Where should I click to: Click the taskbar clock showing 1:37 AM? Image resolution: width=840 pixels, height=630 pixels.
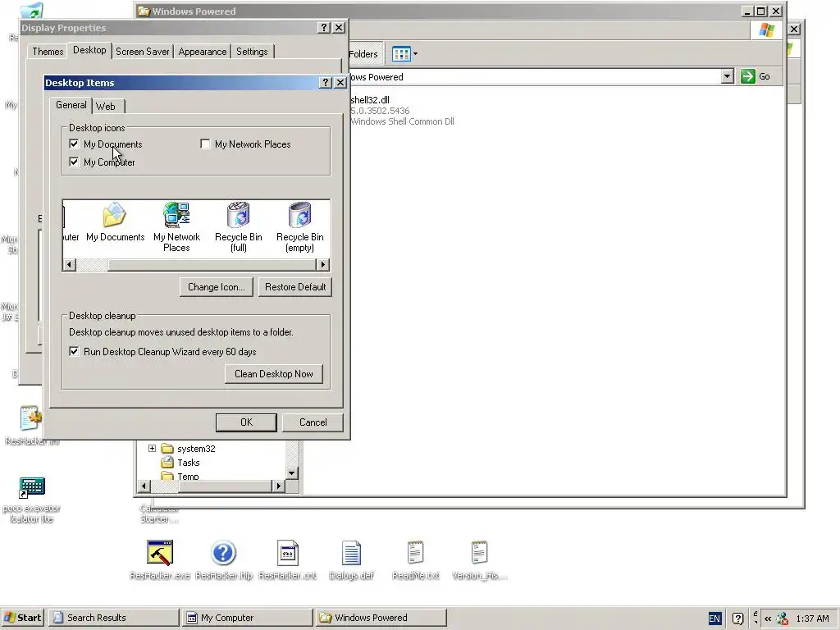[x=812, y=619]
